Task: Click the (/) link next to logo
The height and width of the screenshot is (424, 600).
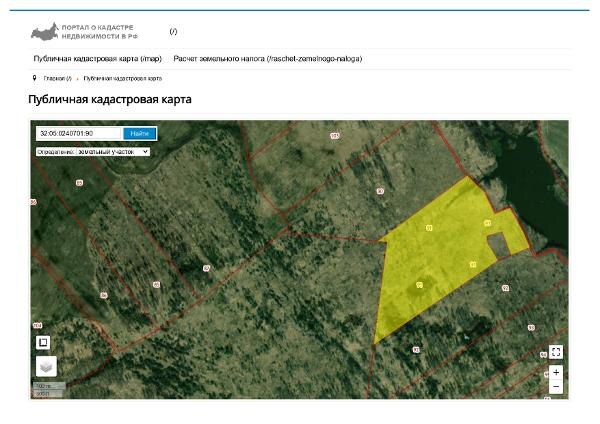Action: pos(173,31)
